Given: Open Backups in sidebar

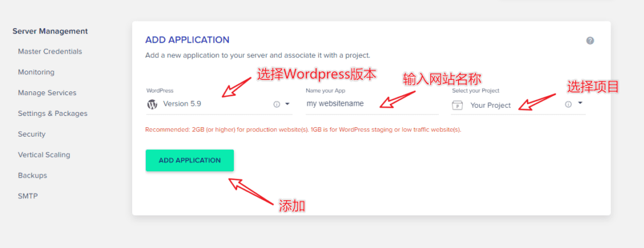Looking at the screenshot, I should [33, 175].
